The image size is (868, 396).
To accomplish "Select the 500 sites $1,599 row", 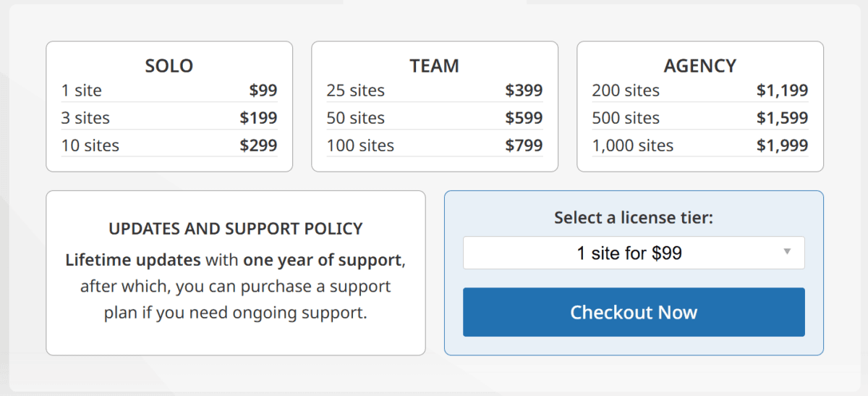I will (699, 118).
